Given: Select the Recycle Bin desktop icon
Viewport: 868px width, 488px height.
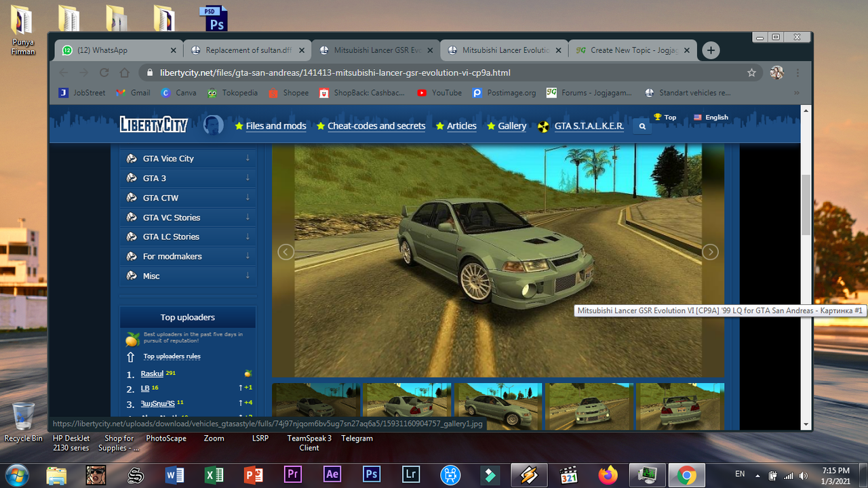Looking at the screenshot, I should pyautogui.click(x=23, y=422).
